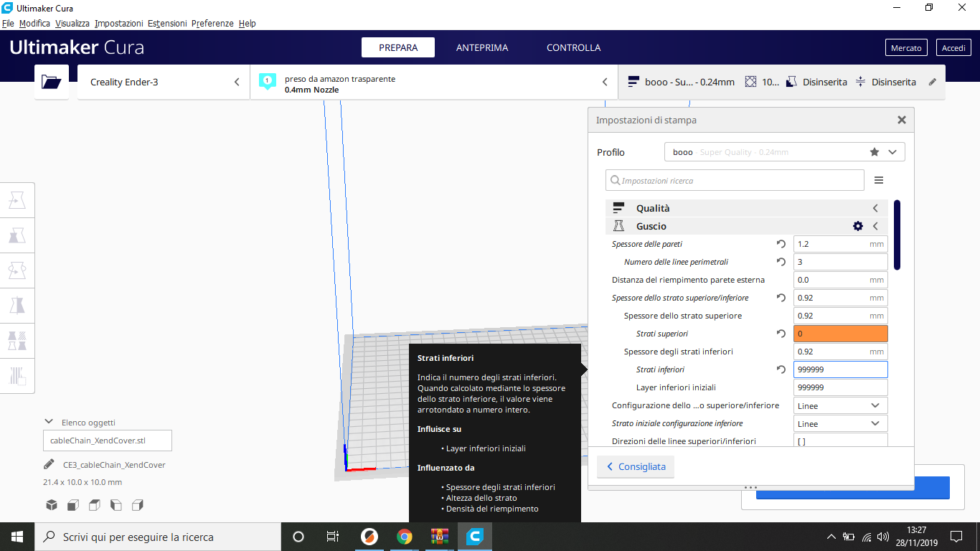Click the Spessore delle pareti field
The width and height of the screenshot is (980, 551).
pos(841,244)
